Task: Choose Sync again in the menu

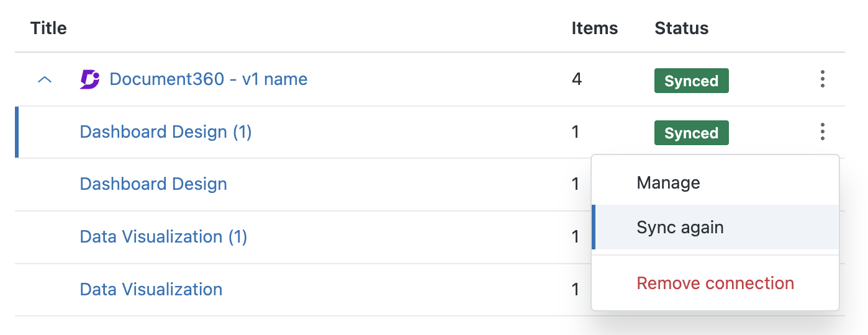Action: (680, 228)
